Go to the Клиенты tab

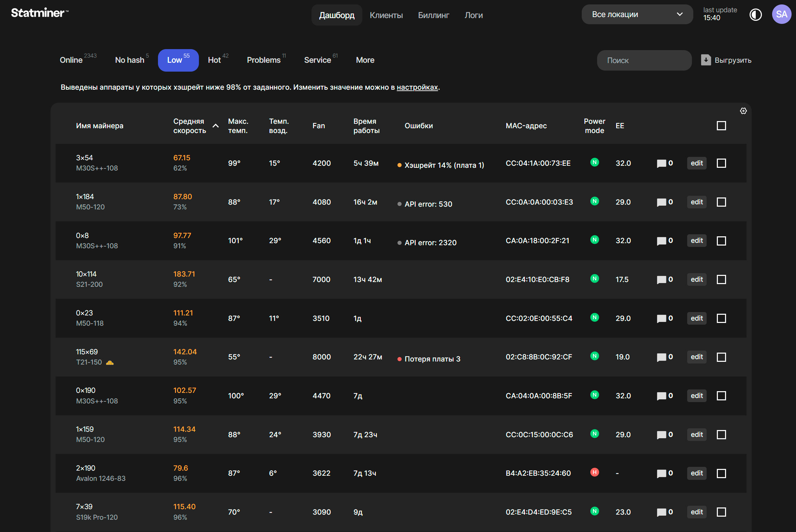(x=386, y=15)
